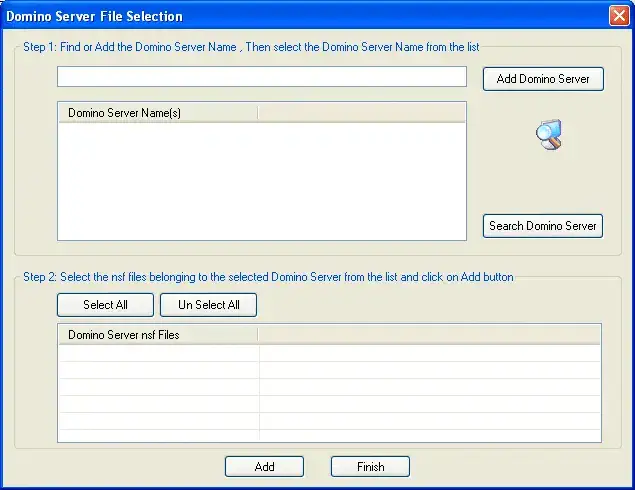
Task: Click the Finish button
Action: tap(371, 467)
